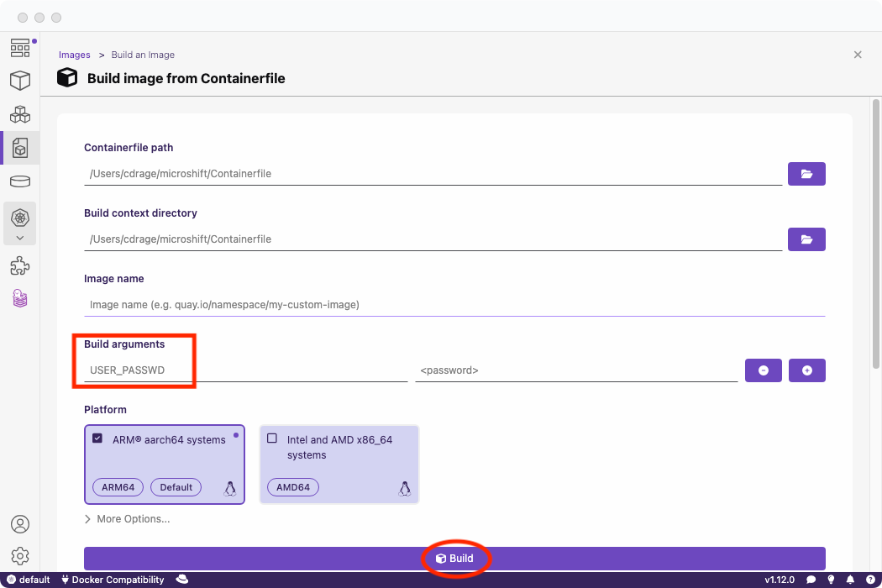Open the Accounts icon in sidebar
This screenshot has width=882, height=588.
click(20, 524)
